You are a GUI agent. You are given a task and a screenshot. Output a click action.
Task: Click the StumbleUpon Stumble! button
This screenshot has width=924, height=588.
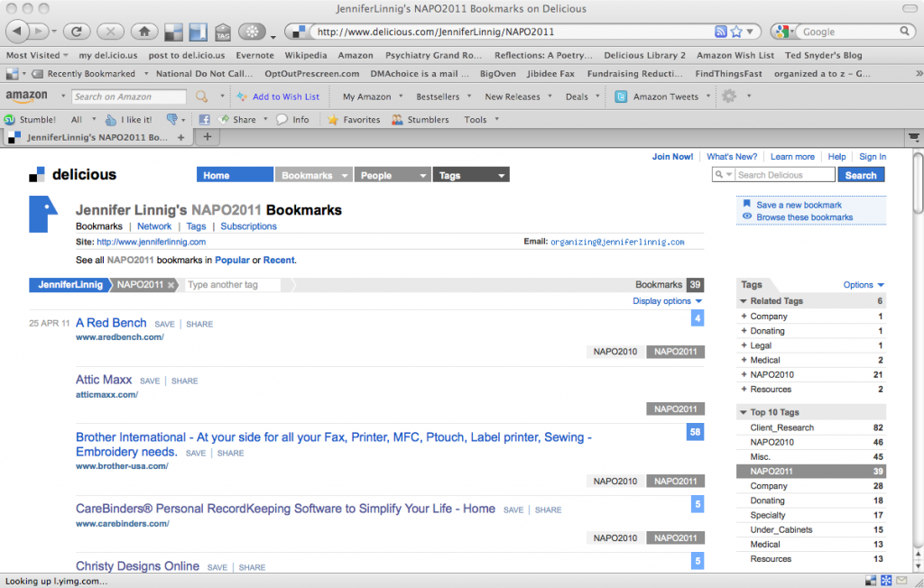point(30,120)
